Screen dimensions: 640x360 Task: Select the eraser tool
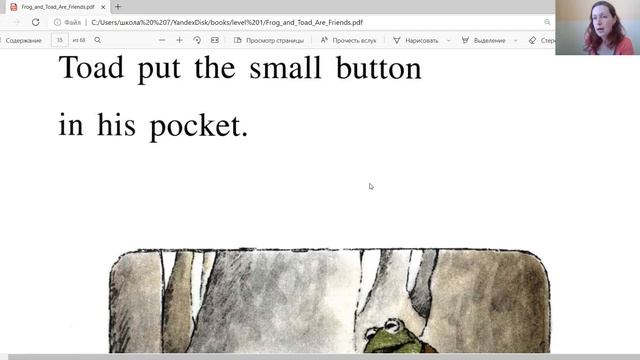tap(542, 40)
